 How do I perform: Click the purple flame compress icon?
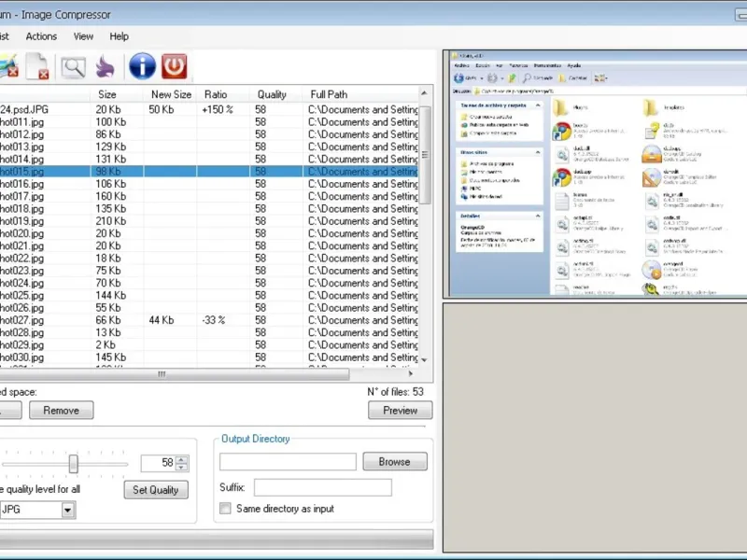[x=106, y=66]
